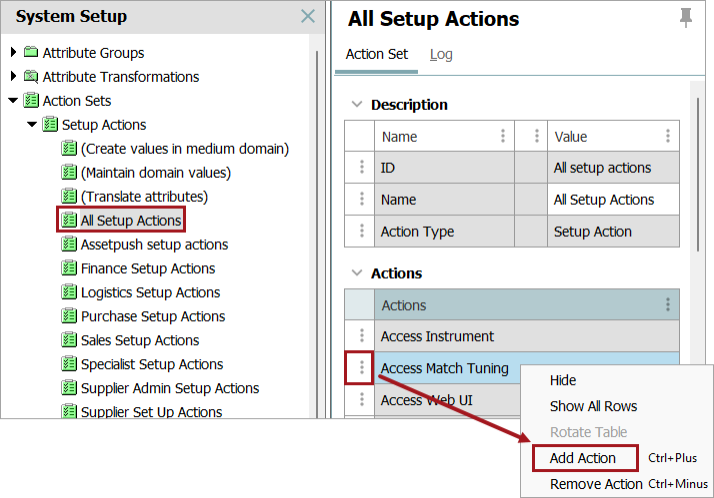This screenshot has height=498, width=714.
Task: Select Finance Setup Actions in the tree
Action: point(148,268)
